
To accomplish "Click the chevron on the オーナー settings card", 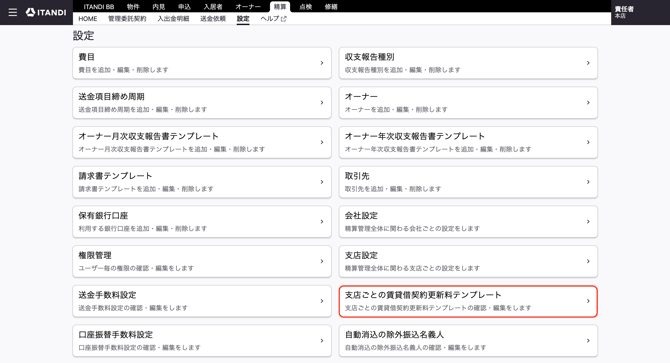I will [588, 102].
